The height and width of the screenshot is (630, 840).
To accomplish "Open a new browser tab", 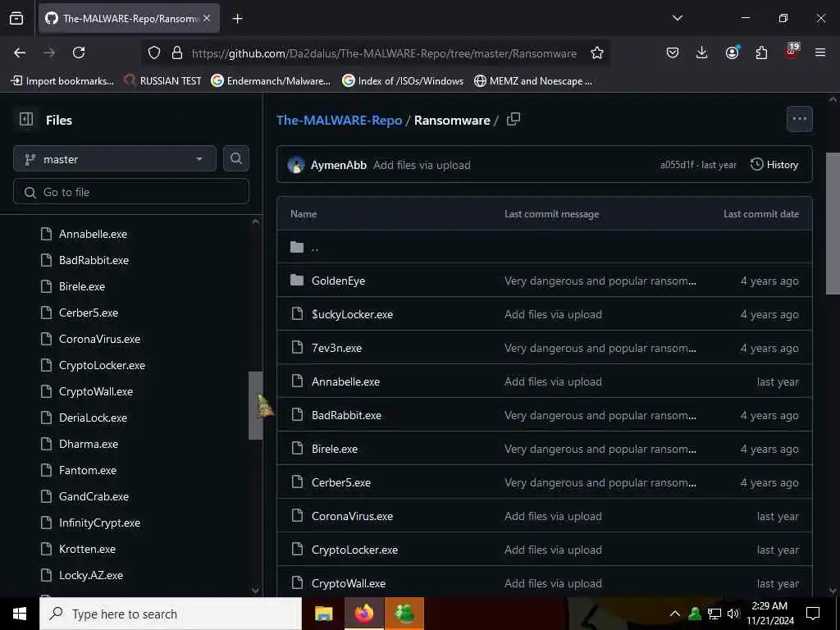I will (237, 19).
